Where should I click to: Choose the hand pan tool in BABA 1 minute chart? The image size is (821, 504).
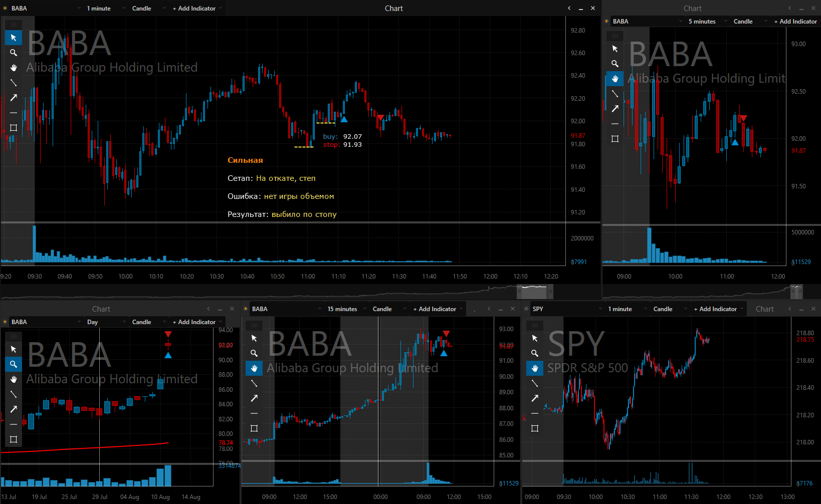(x=14, y=68)
